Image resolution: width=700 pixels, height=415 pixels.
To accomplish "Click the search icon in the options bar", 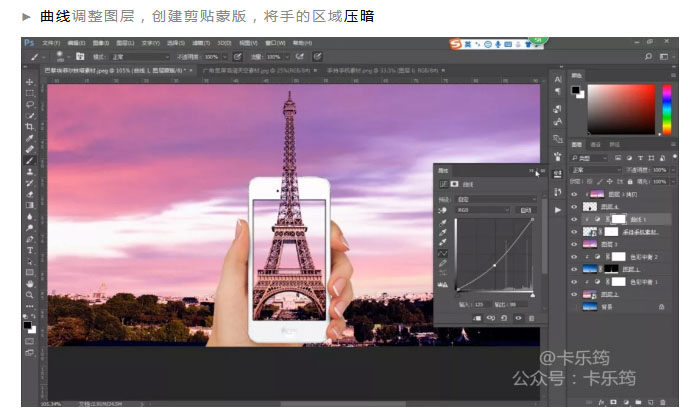I will [x=648, y=57].
